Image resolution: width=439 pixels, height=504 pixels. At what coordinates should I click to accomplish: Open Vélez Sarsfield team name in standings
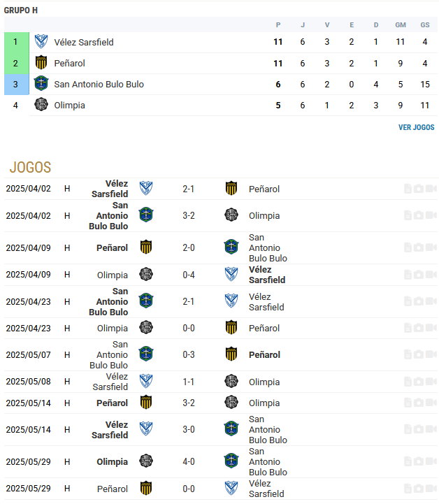click(x=84, y=42)
